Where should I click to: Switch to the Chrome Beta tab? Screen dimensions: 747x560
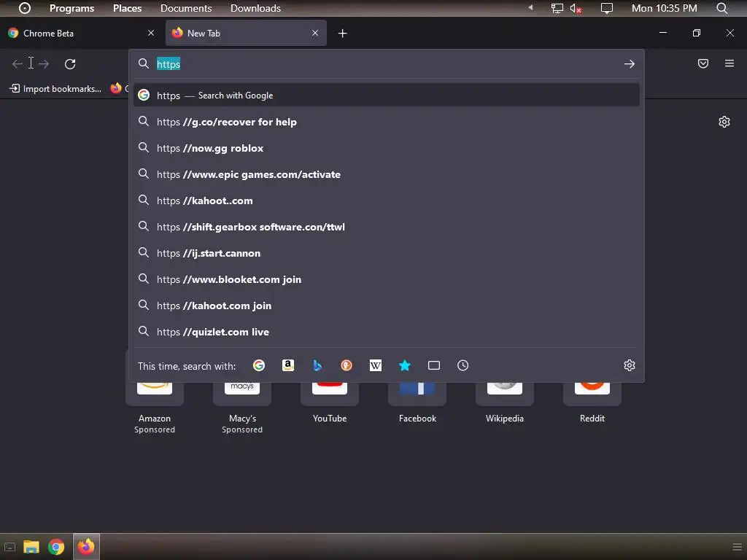81,33
